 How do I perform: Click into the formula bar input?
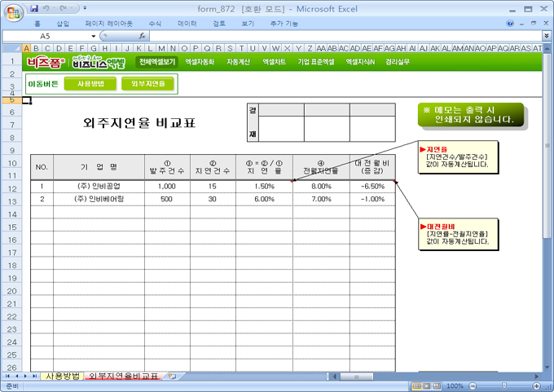(x=345, y=36)
